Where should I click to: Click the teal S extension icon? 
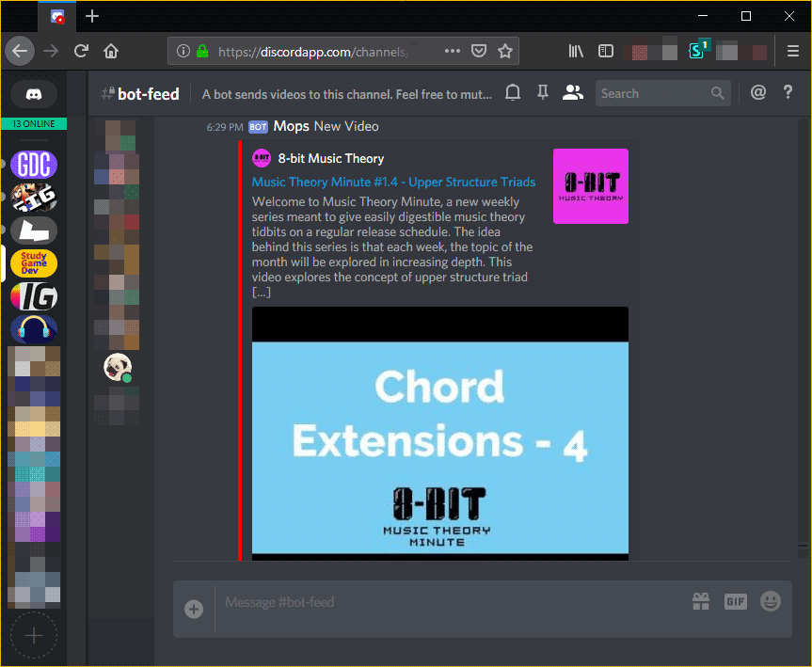pos(697,50)
